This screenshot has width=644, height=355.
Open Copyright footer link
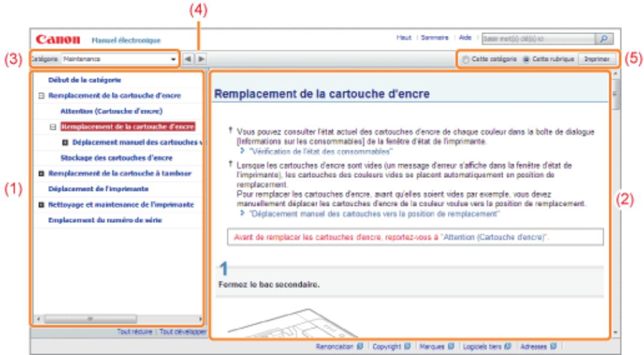[x=387, y=347]
